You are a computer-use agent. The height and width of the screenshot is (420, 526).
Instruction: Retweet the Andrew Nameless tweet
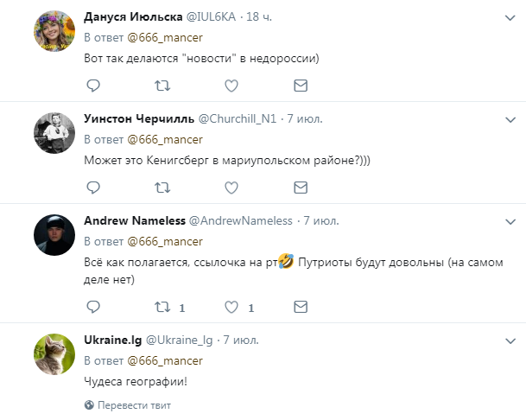point(162,307)
